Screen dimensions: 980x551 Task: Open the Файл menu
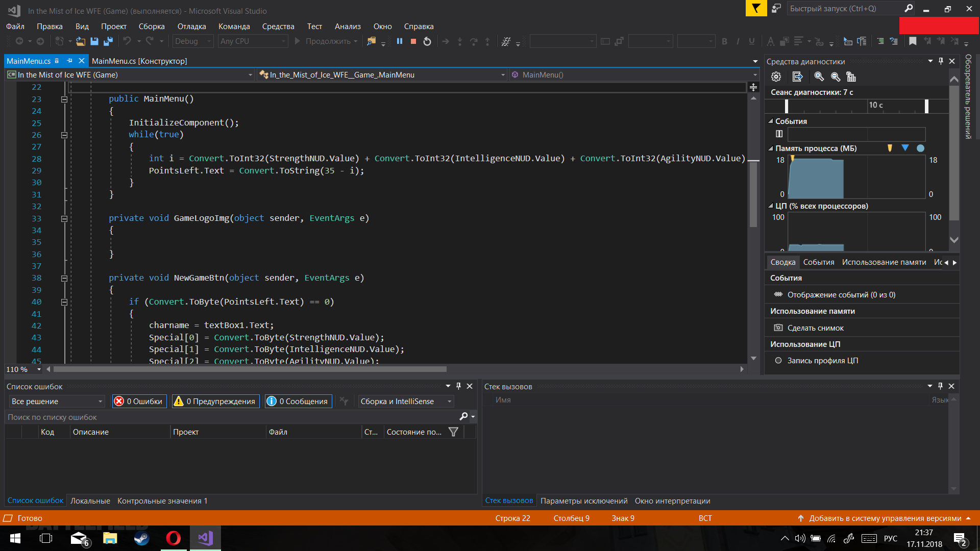[15, 27]
